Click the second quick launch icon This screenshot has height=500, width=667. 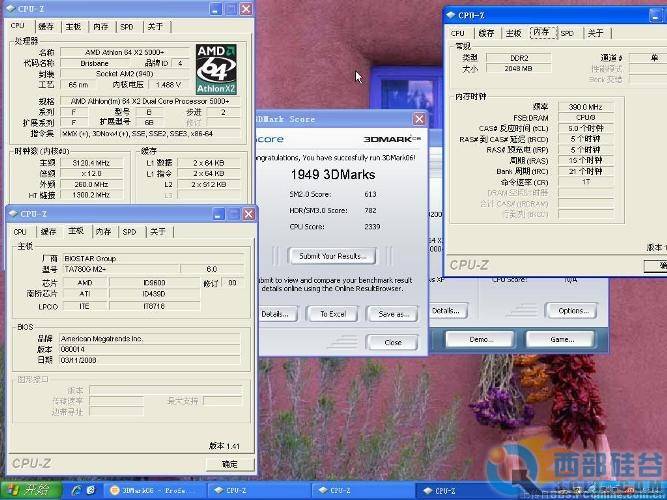91,490
